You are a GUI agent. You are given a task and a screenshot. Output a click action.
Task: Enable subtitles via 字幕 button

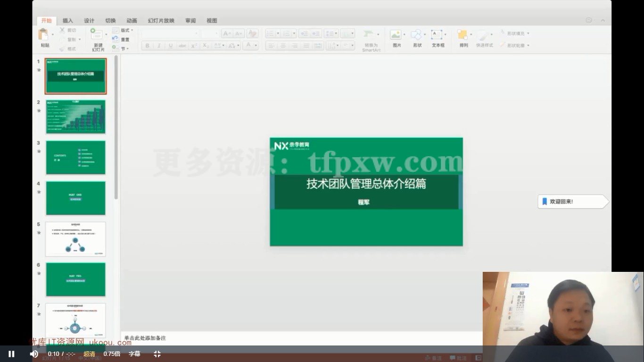click(134, 354)
